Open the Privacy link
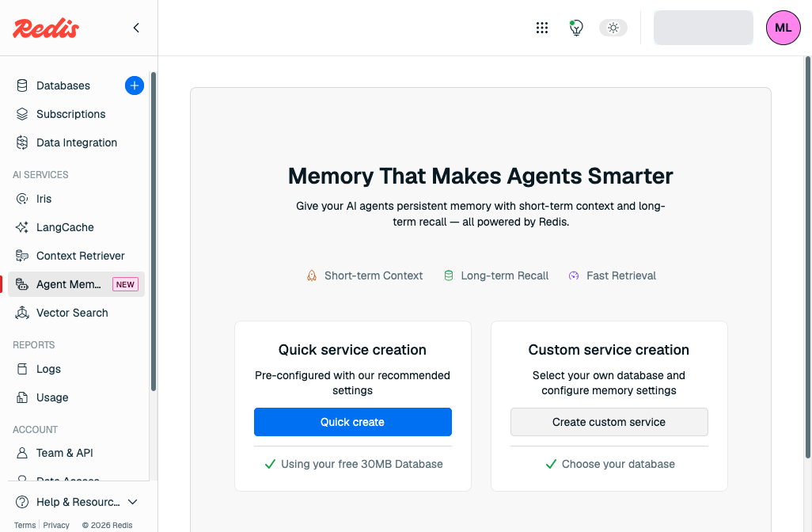The width and height of the screenshot is (812, 532). pyautogui.click(x=56, y=525)
